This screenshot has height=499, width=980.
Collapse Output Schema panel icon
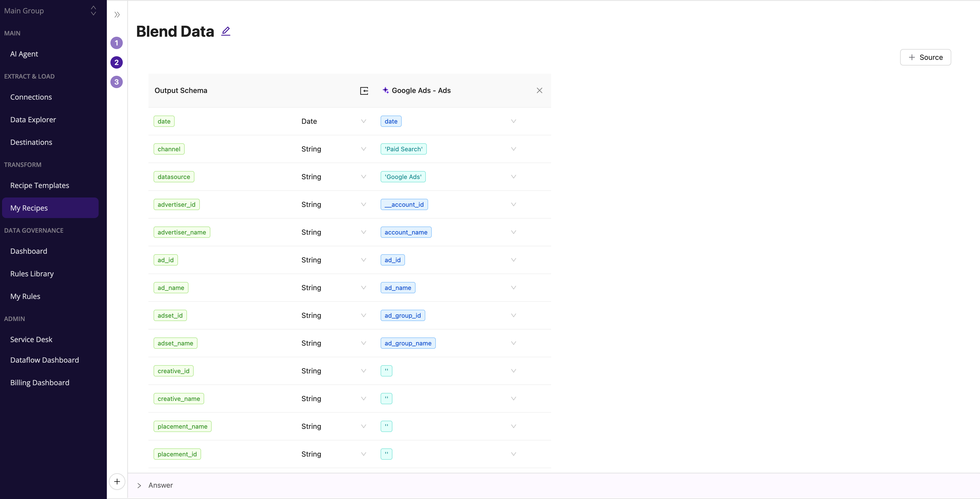[x=364, y=90]
